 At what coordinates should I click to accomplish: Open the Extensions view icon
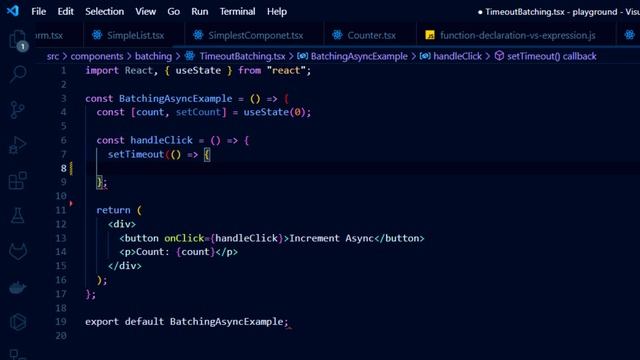[18, 180]
